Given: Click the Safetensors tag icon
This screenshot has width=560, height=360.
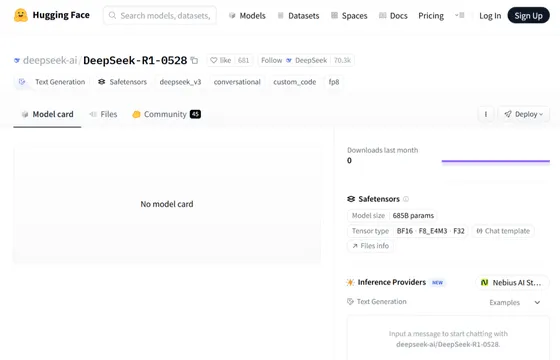Looking at the screenshot, I should click(x=102, y=82).
